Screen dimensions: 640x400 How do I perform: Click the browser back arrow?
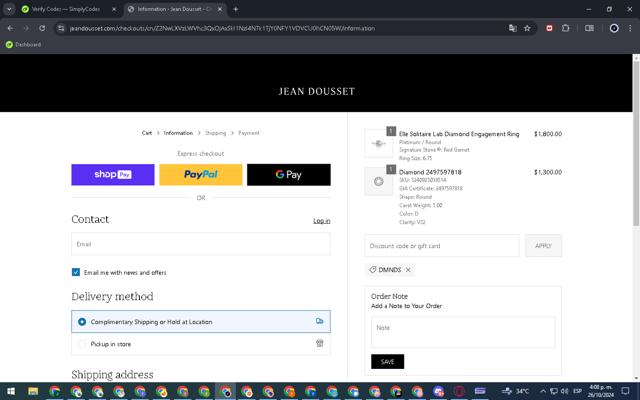(10, 28)
